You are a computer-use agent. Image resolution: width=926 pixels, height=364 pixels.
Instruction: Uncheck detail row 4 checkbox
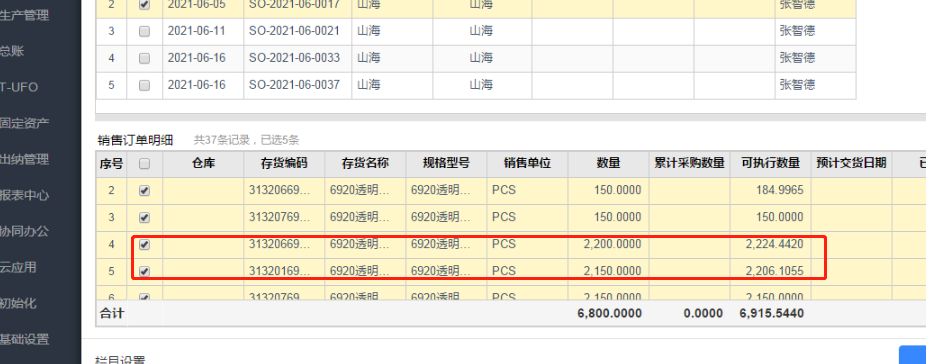[x=144, y=245]
